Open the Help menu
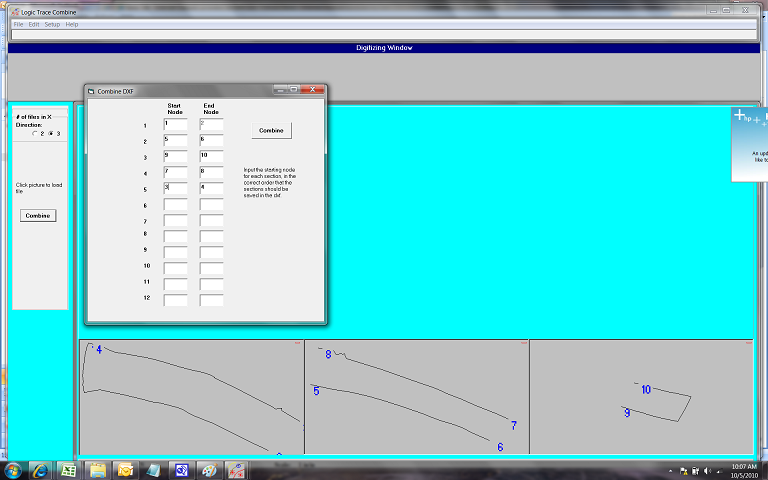 point(72,24)
